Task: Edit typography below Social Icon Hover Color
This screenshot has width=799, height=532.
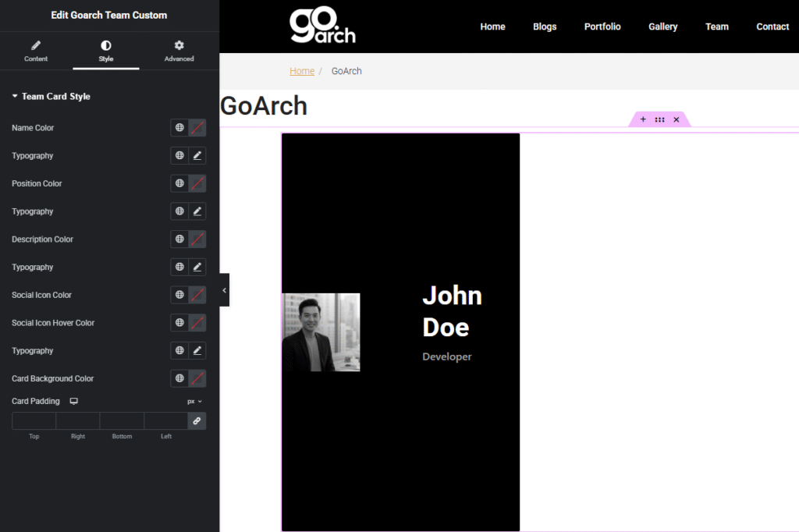Action: coord(197,350)
